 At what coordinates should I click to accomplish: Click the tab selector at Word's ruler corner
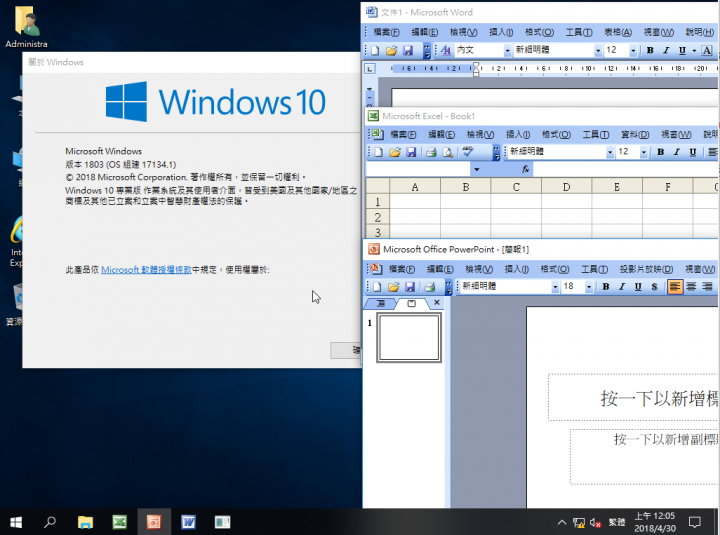click(370, 69)
